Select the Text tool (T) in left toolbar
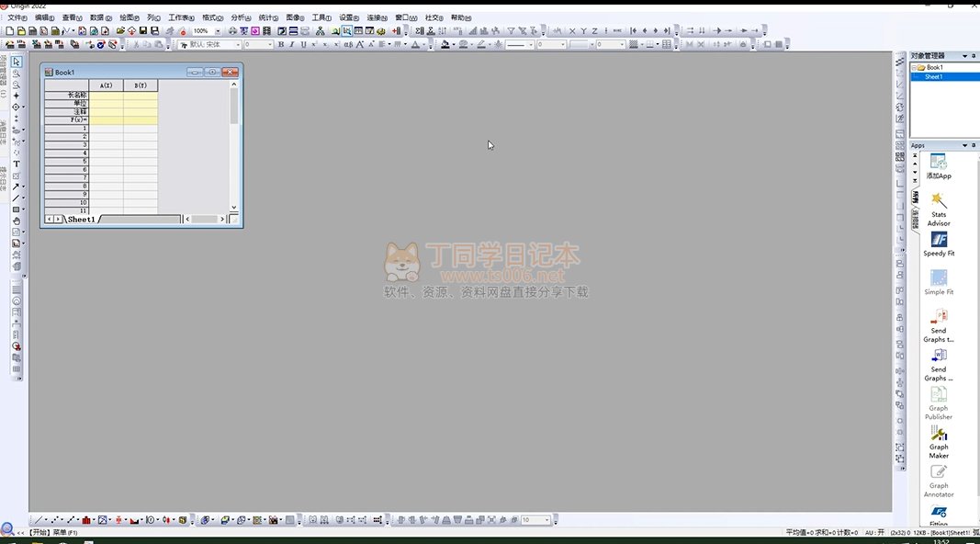Viewport: 980px width, 544px height. coord(17,164)
